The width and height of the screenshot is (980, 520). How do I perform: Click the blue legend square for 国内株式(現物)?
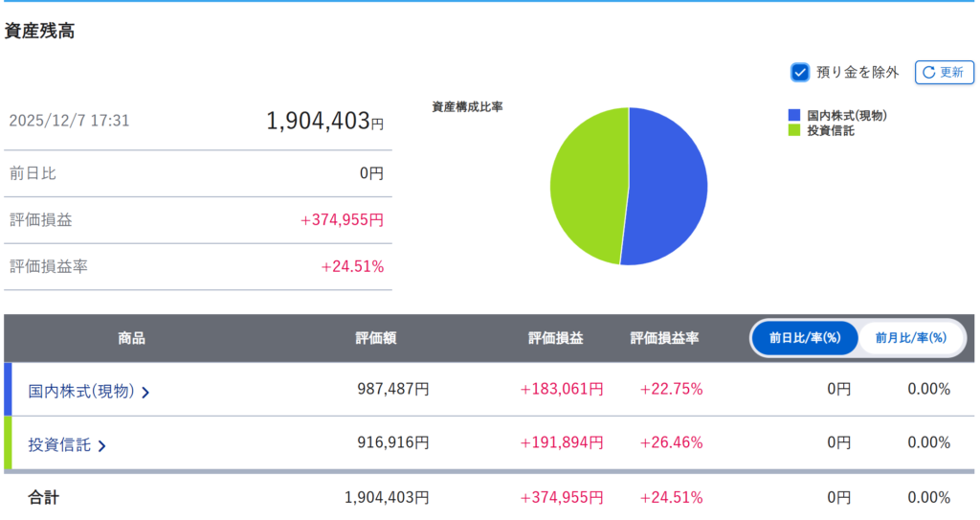[793, 116]
